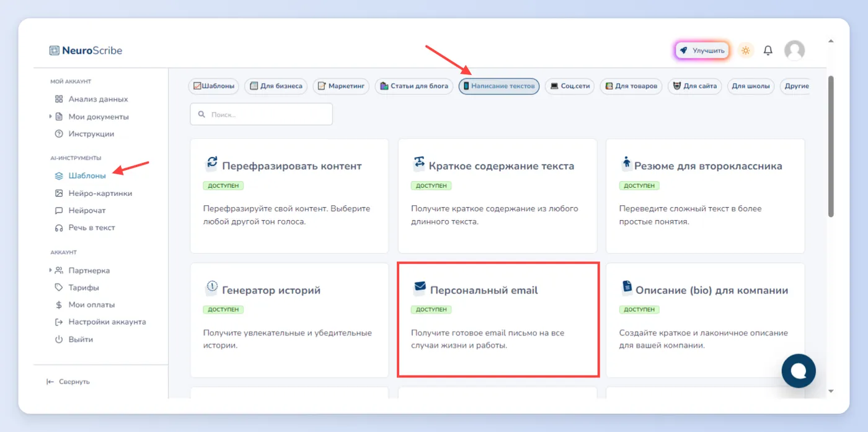
Task: Click the Улучшить upgrade button
Action: (702, 50)
